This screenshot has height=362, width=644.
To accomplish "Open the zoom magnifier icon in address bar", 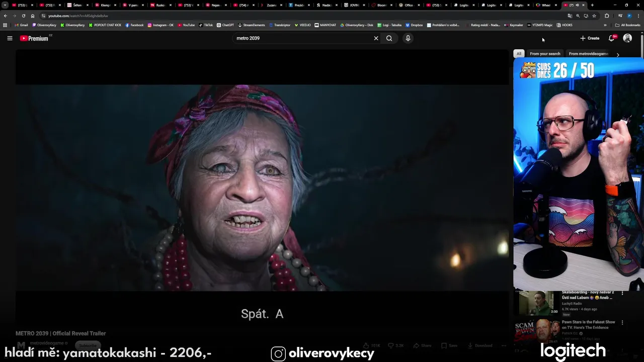I will (x=578, y=16).
